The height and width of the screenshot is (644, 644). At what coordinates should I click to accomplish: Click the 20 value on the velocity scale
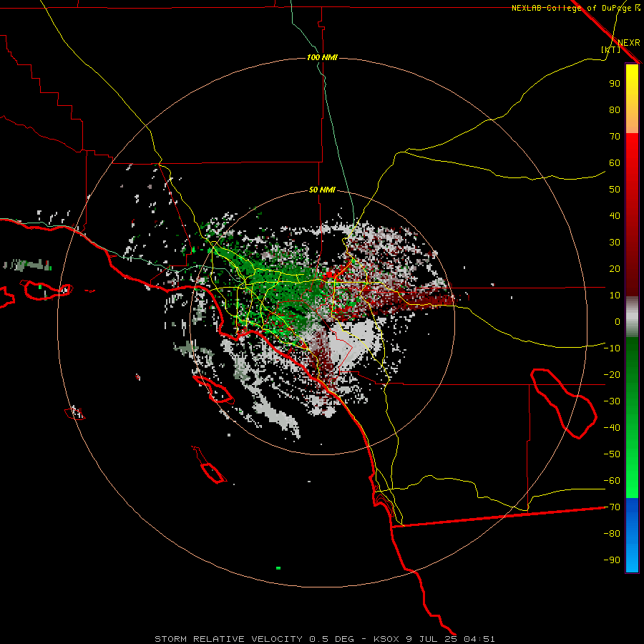tap(615, 269)
